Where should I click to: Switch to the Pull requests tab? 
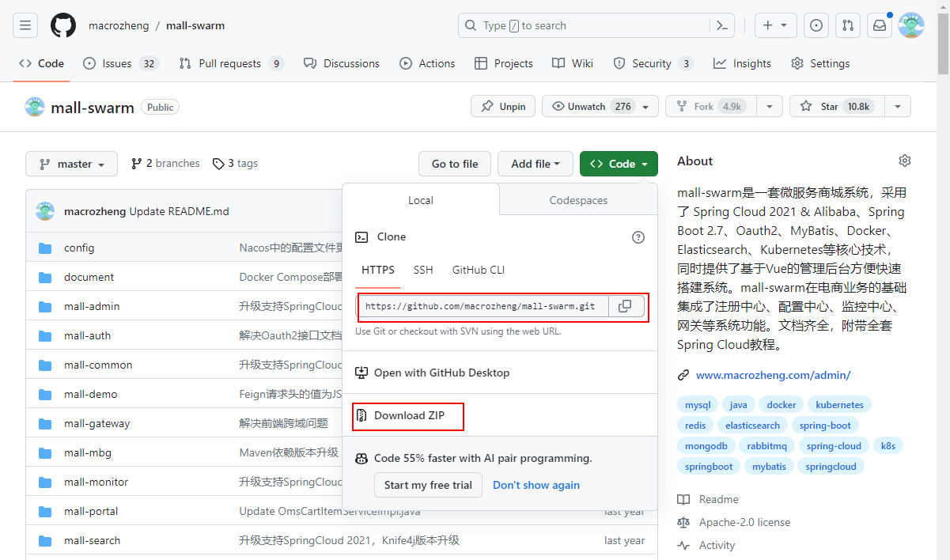coord(231,63)
